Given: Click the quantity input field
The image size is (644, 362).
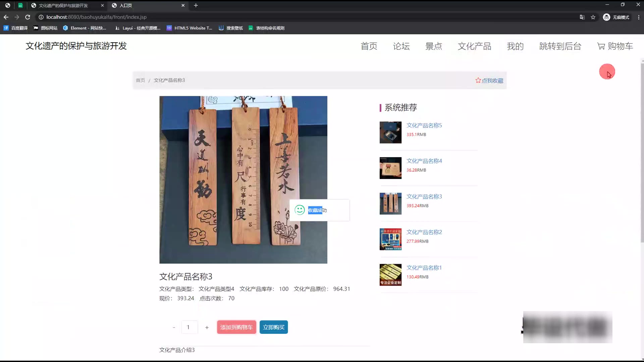Looking at the screenshot, I should click(190, 327).
